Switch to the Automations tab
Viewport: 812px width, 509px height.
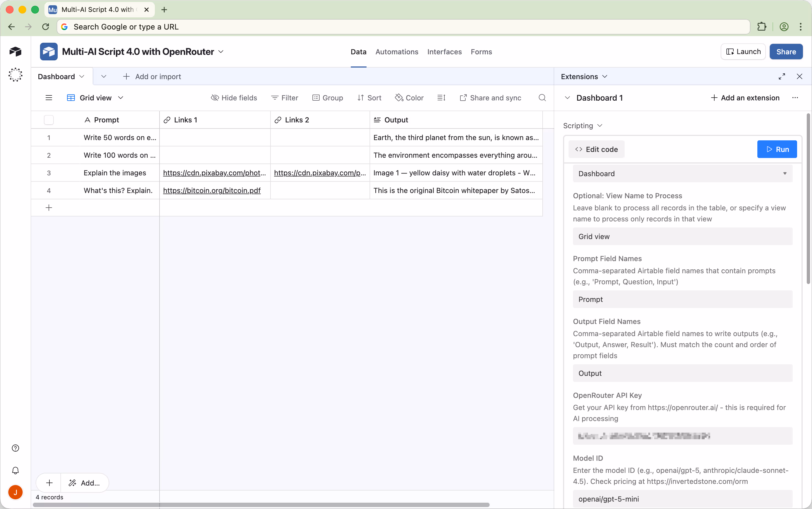click(396, 52)
